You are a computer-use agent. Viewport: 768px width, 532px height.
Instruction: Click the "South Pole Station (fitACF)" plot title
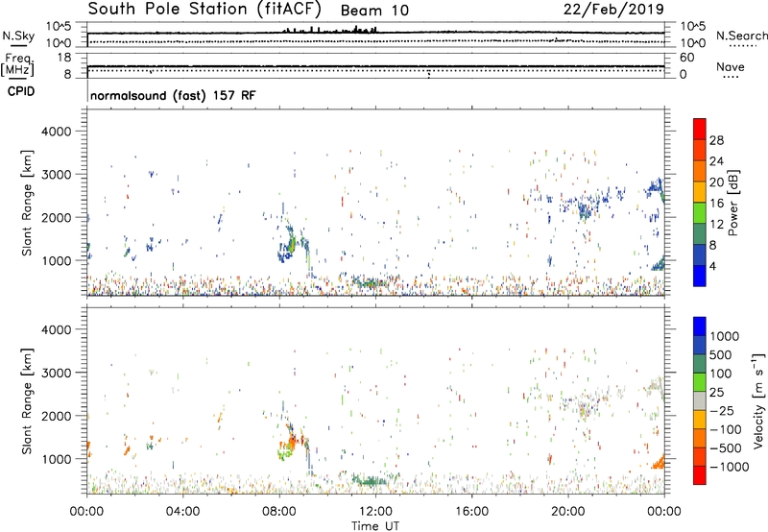pyautogui.click(x=204, y=10)
